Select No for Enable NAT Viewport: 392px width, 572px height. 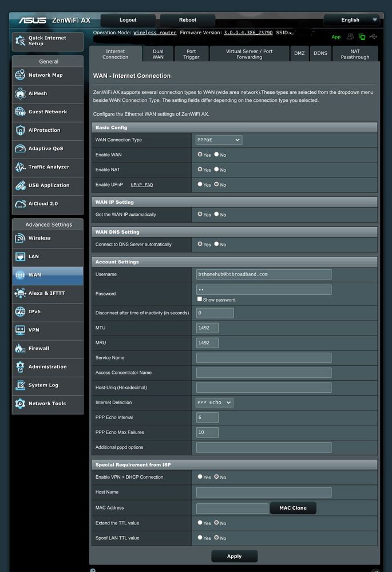pos(216,169)
